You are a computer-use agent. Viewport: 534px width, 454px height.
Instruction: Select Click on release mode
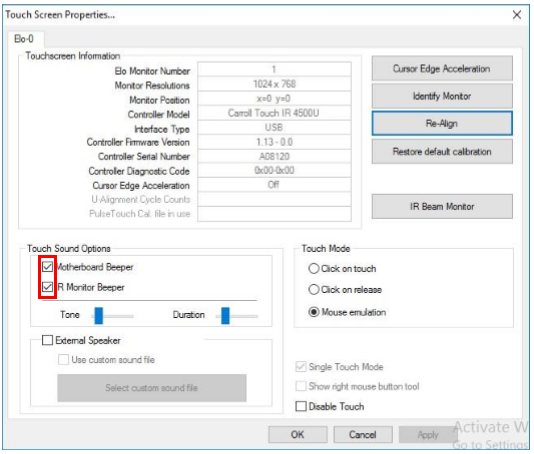point(314,289)
